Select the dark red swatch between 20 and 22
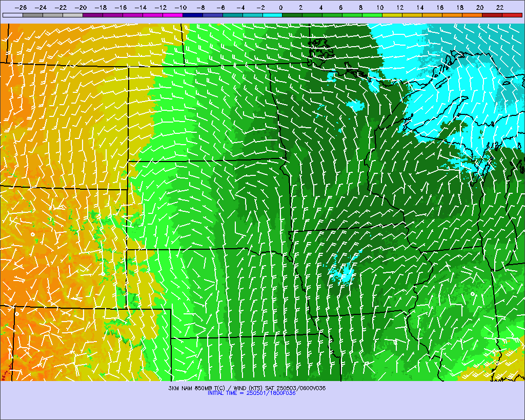 (492, 15)
